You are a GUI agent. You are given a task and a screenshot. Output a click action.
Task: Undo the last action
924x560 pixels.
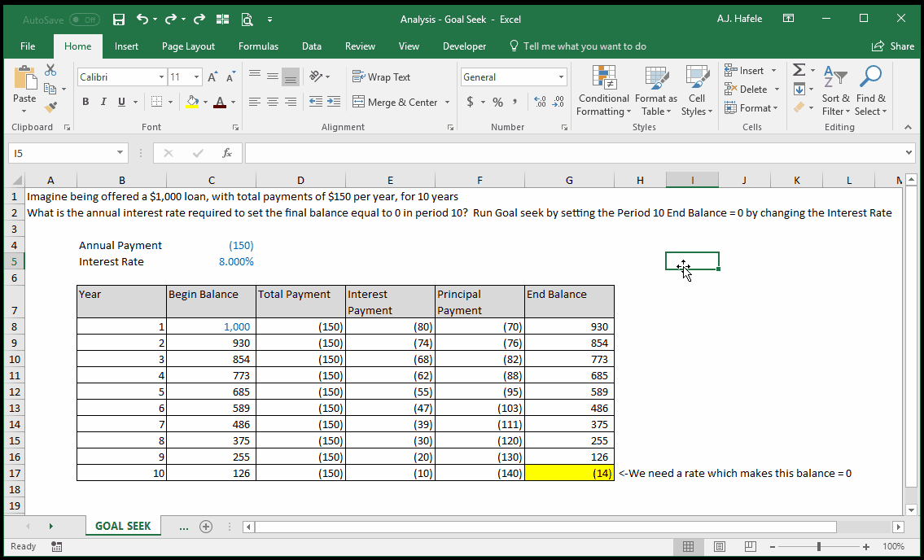[142, 20]
